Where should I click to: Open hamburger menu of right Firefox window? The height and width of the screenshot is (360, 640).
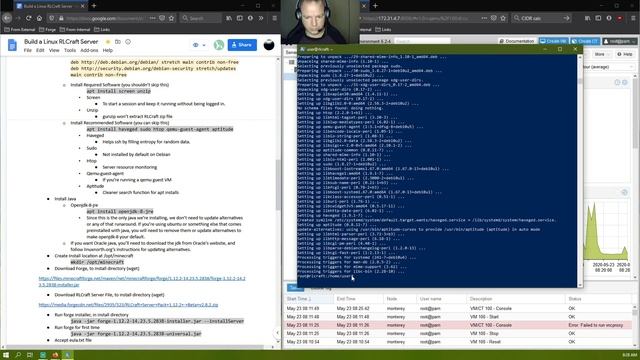[633, 18]
